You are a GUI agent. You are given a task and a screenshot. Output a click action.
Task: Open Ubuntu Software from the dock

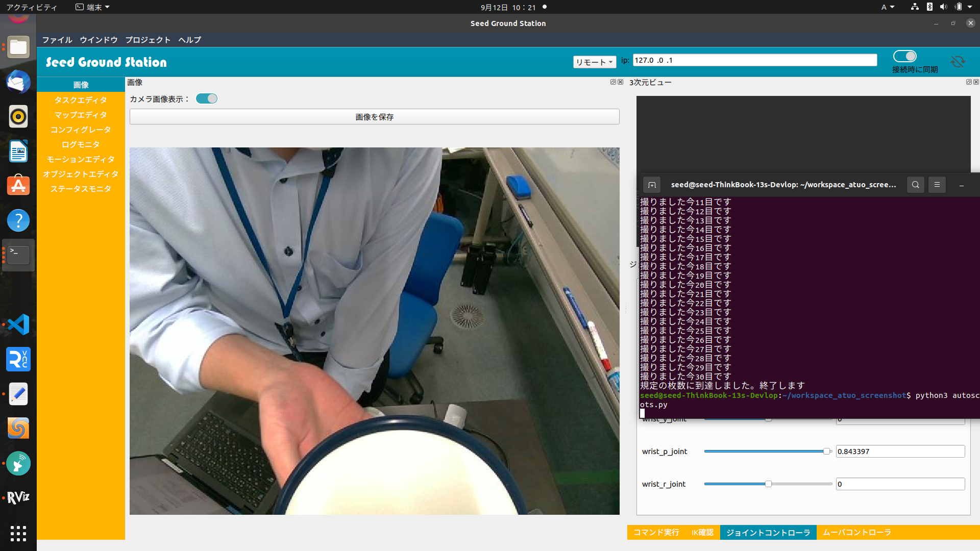18,185
